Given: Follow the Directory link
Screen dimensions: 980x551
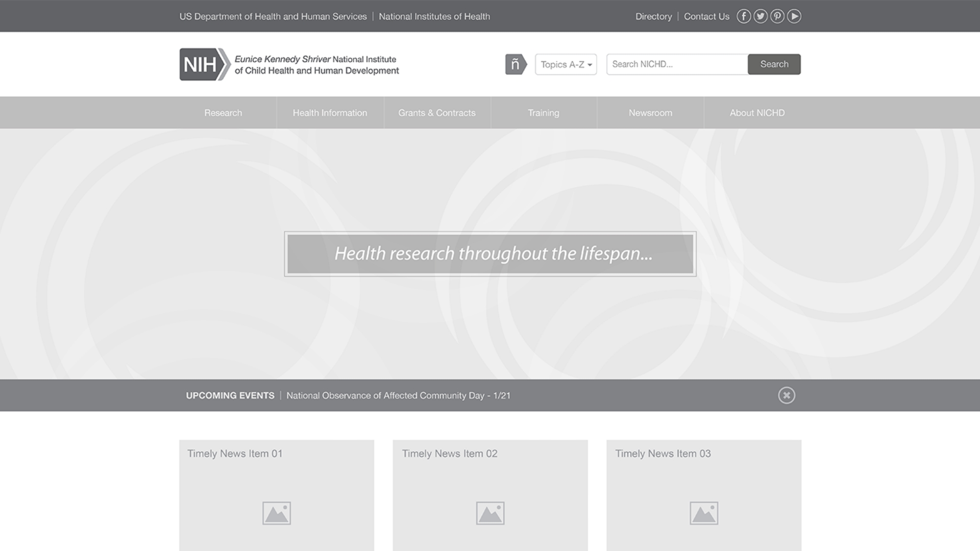Looking at the screenshot, I should point(653,16).
